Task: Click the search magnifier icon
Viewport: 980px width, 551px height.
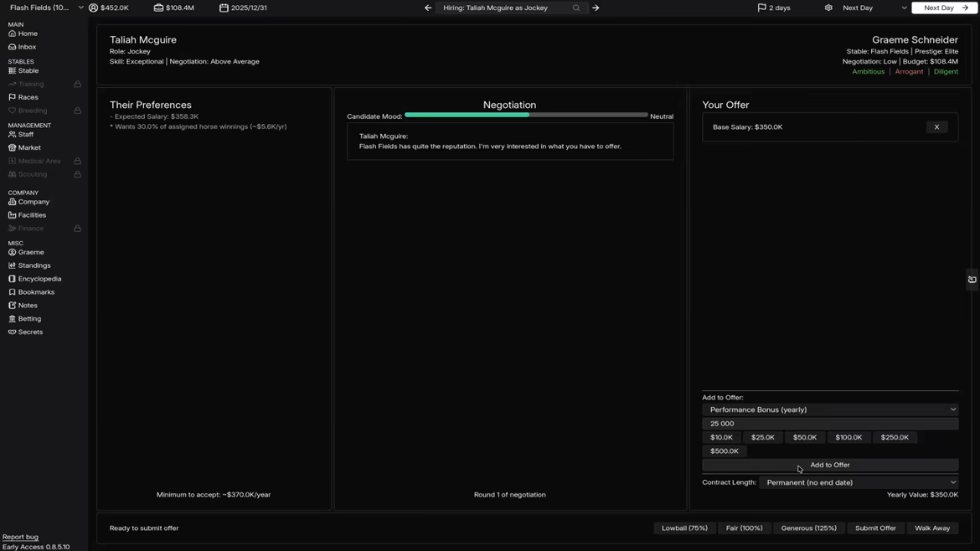Action: click(576, 8)
